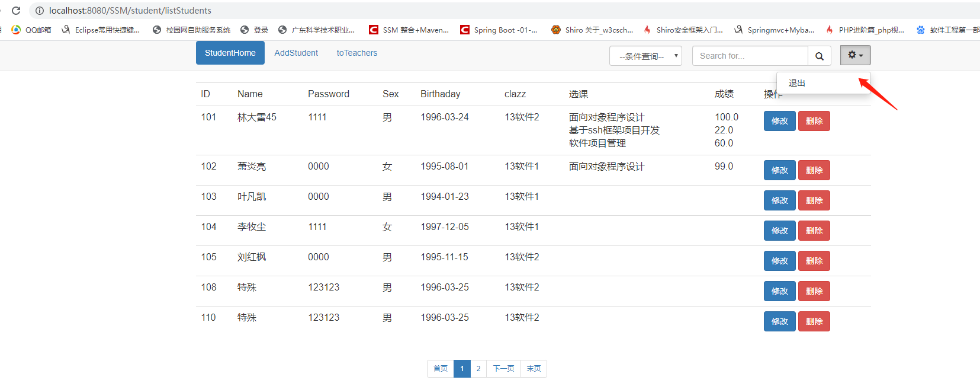Open the PHP进阶篇 bookmark
Image resolution: width=980 pixels, height=383 pixels.
click(865, 30)
